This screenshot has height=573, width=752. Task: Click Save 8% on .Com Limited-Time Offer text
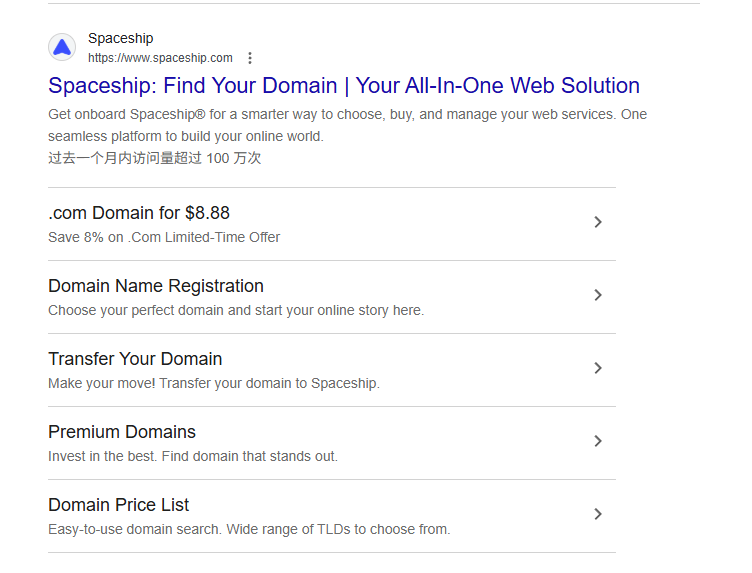tap(164, 237)
